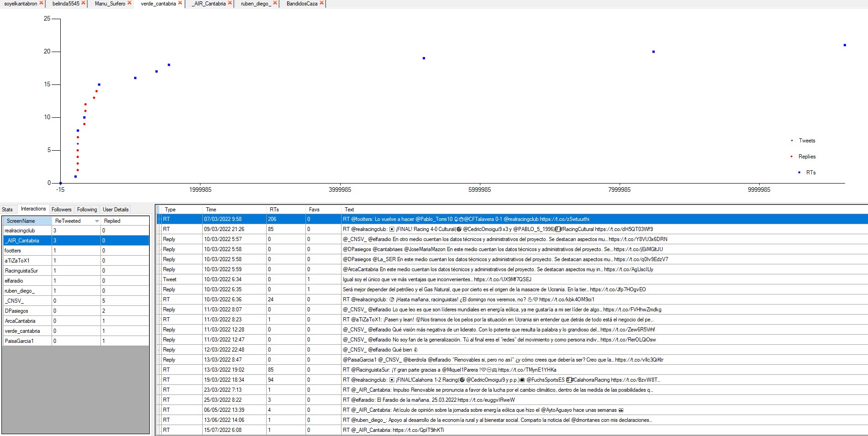Select the RT dated 06/05/2022 13:39

pyautogui.click(x=511, y=410)
